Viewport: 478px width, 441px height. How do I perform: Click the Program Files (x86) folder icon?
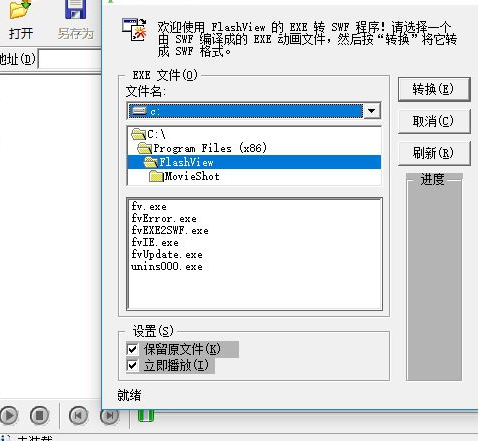tap(145, 148)
